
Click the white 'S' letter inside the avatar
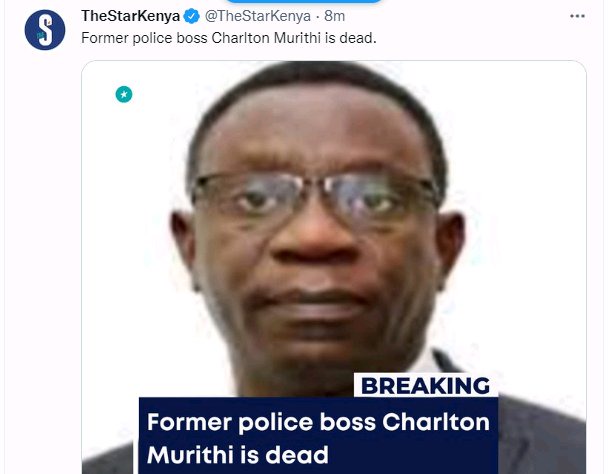pyautogui.click(x=46, y=31)
